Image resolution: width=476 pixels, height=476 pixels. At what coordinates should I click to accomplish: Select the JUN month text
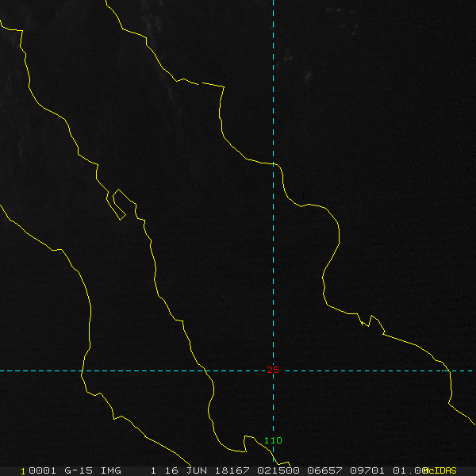(x=197, y=470)
